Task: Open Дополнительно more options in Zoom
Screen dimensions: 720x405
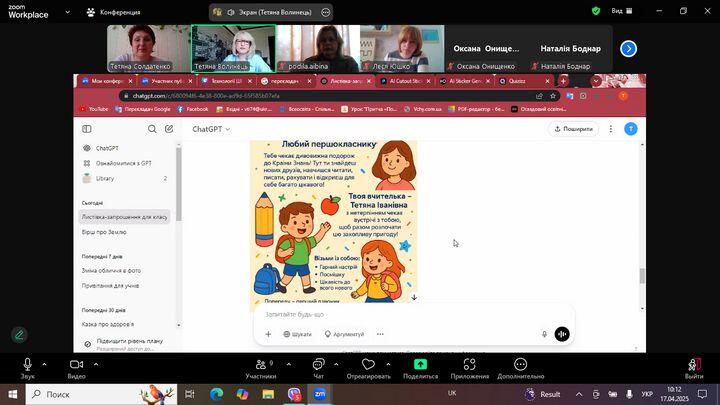Action: click(x=520, y=368)
